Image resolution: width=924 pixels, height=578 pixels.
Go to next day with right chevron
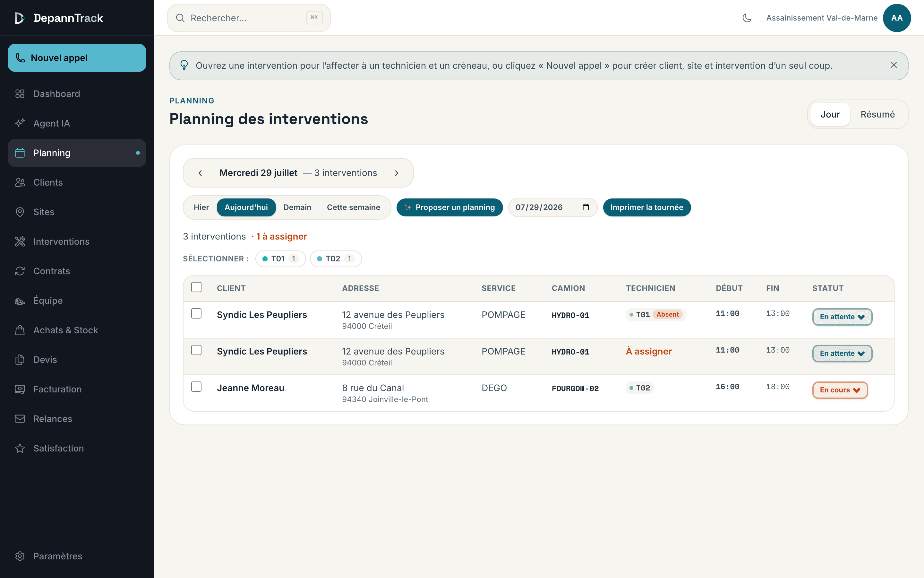pos(396,173)
